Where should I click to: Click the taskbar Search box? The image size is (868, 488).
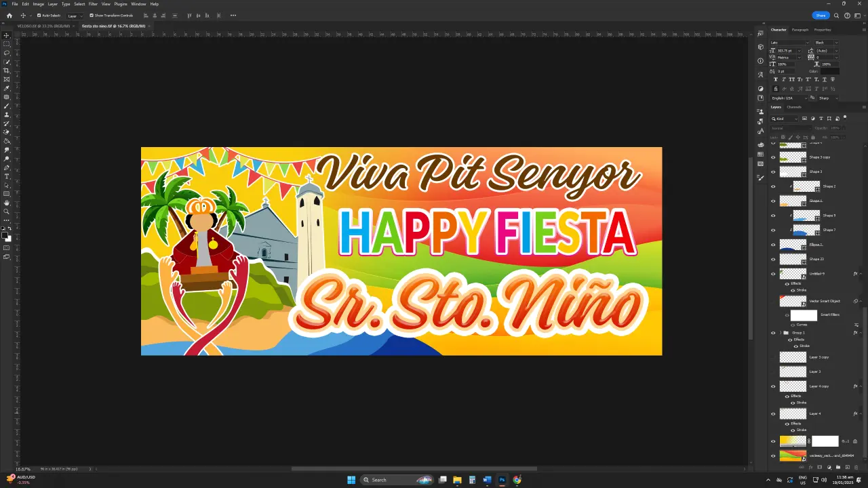[397, 480]
